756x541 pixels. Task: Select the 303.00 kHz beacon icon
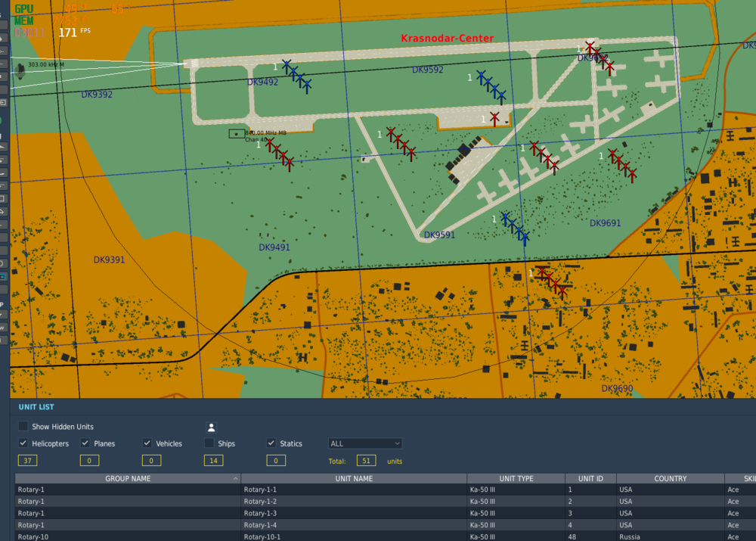(20, 71)
